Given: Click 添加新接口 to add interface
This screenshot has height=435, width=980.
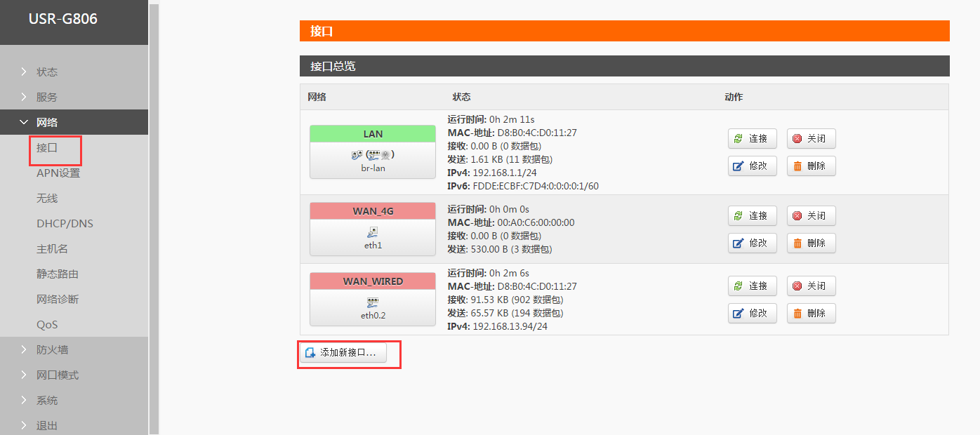Looking at the screenshot, I should (x=343, y=353).
